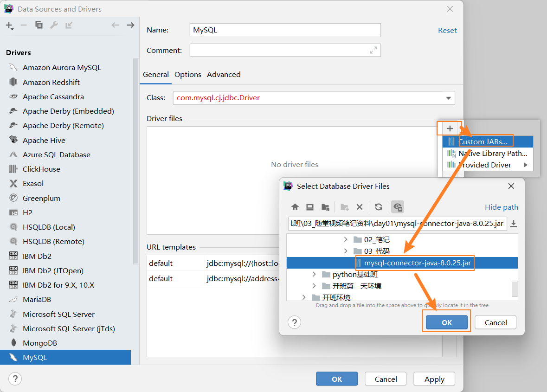Expand the 03_代码 folder

[345, 251]
